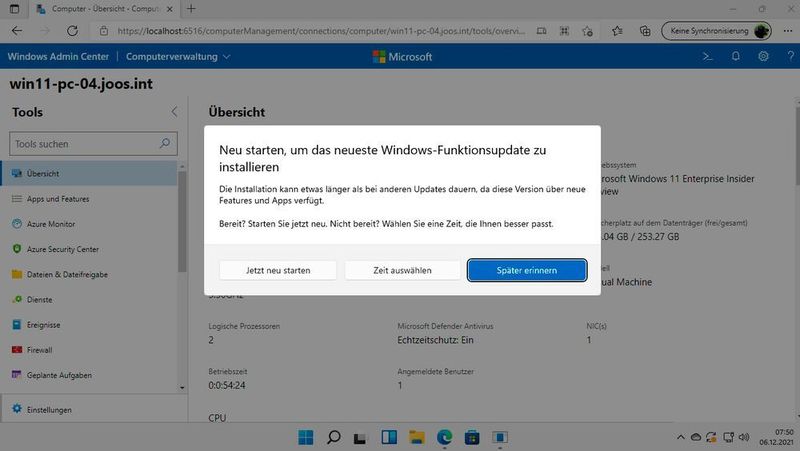Viewport: 800px width, 451px height.
Task: Click Zeit auswählen button
Action: tap(402, 270)
